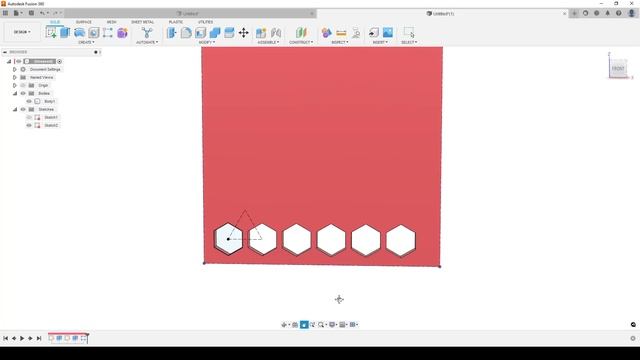Hide Sketch2 using its eye icon
640x360 pixels.
pos(29,125)
